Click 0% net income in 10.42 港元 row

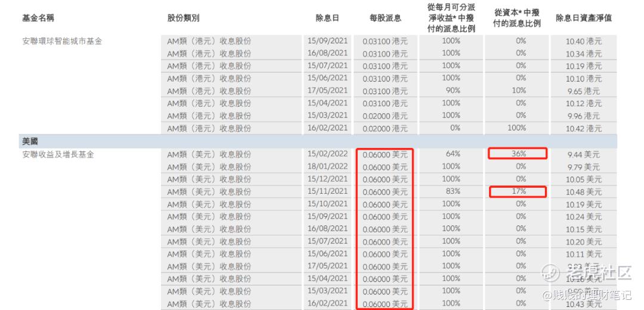pyautogui.click(x=454, y=128)
